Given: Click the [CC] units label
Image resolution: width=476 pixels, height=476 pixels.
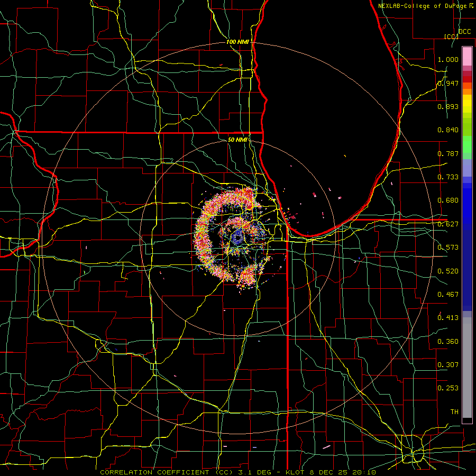Looking at the screenshot, I should coord(451,36).
